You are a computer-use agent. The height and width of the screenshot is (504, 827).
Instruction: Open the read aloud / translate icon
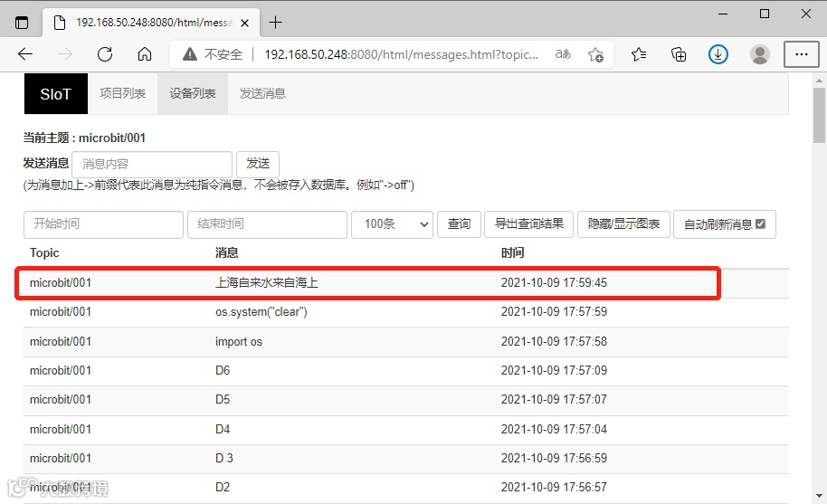coord(563,53)
